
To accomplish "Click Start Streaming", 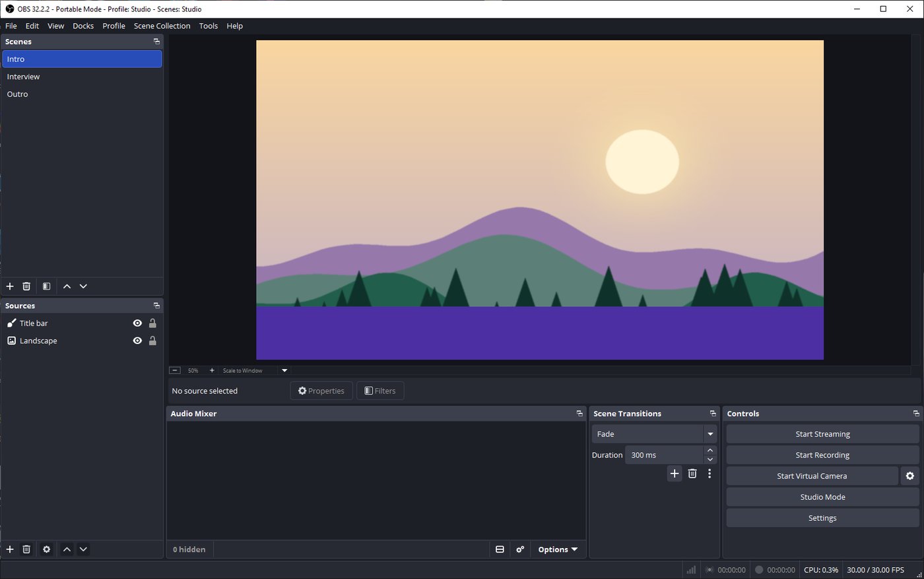I will pos(822,434).
